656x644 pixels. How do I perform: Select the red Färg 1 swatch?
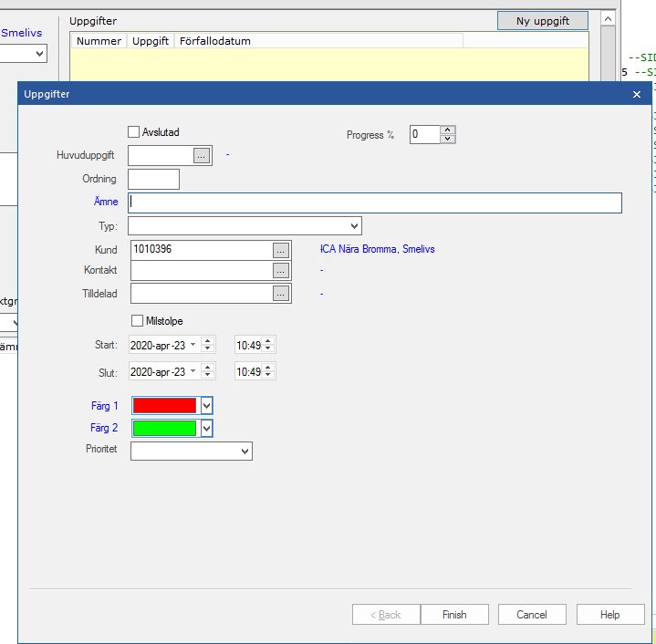tap(164, 405)
